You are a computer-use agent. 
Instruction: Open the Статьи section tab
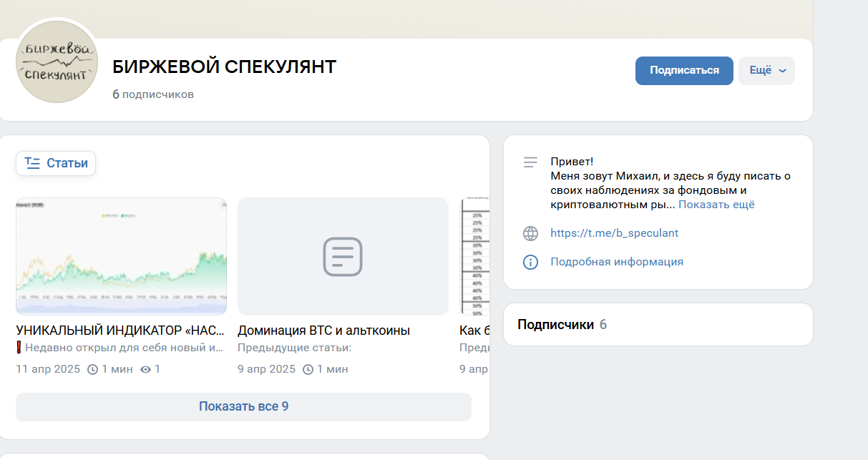pyautogui.click(x=56, y=163)
